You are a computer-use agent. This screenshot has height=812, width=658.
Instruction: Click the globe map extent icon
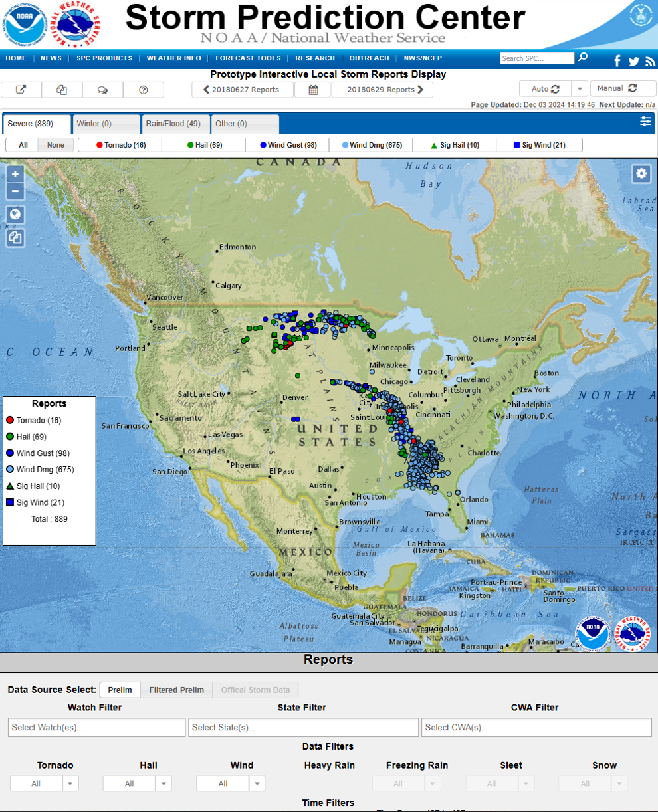tap(15, 215)
